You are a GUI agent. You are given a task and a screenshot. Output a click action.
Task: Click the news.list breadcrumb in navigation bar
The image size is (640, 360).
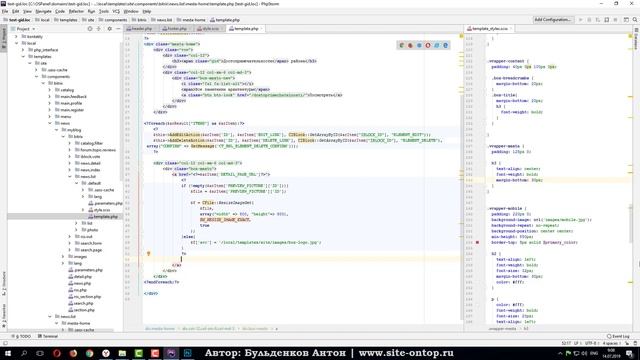(162, 20)
